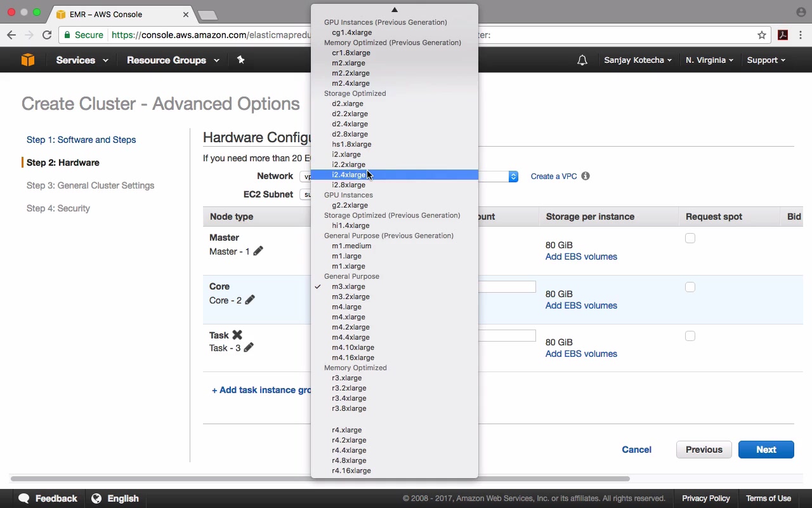Click Add task instance group link
Image resolution: width=812 pixels, height=508 pixels.
tap(261, 390)
